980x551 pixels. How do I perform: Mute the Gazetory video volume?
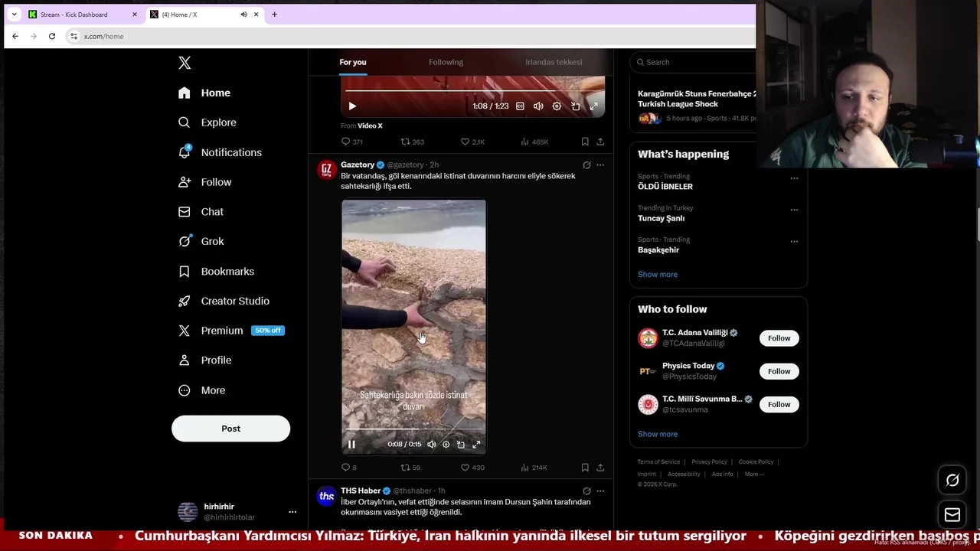coord(431,445)
